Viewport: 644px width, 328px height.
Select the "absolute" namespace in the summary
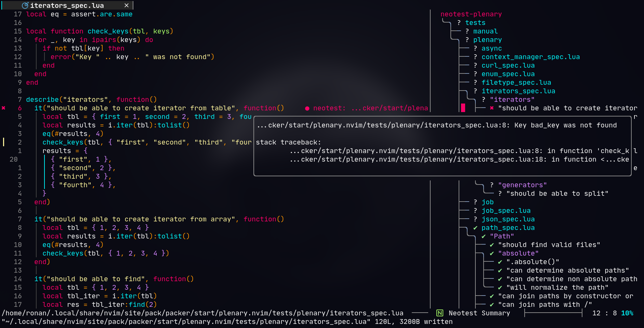(x=518, y=253)
